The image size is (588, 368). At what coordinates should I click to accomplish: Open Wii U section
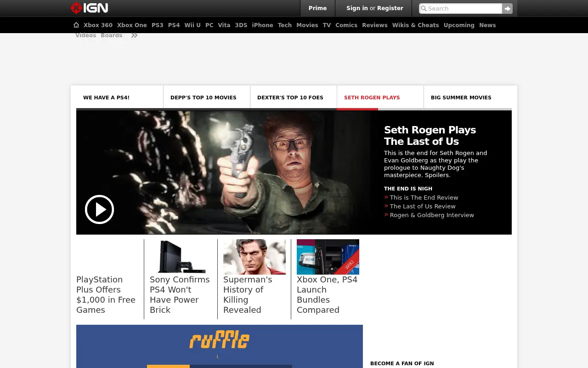(192, 25)
